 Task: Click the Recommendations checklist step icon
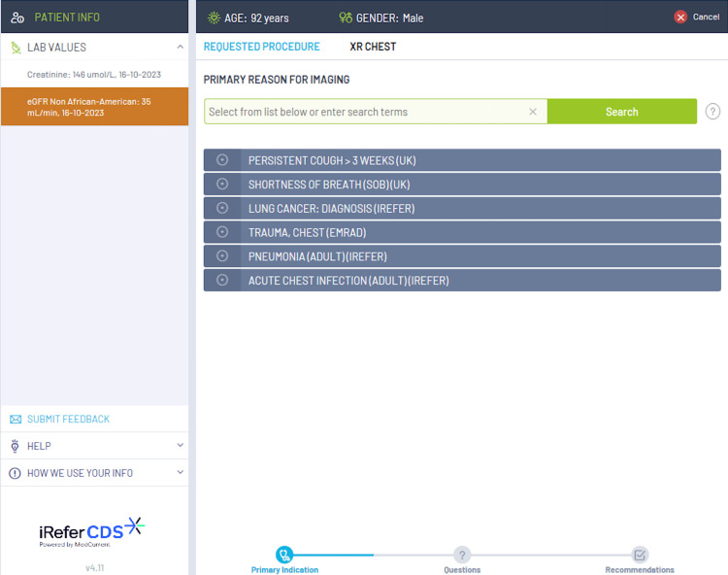coord(640,555)
